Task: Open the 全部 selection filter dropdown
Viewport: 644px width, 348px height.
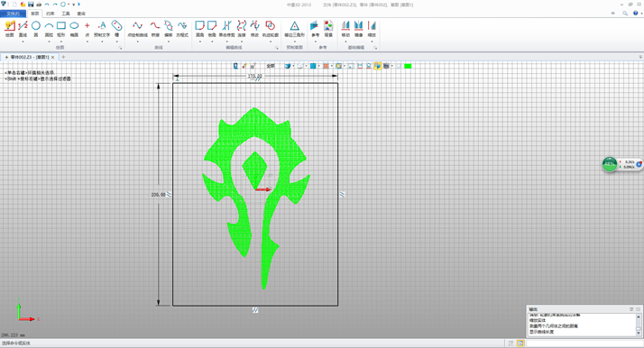Action: (x=271, y=66)
